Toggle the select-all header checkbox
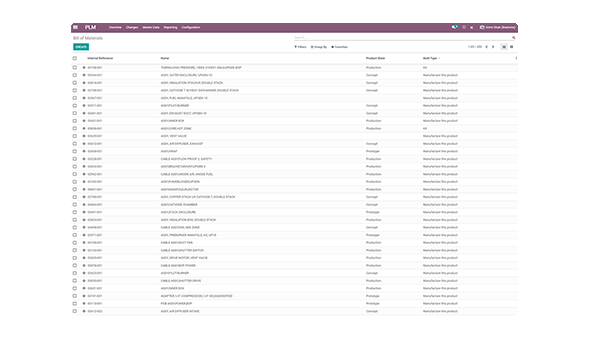Image resolution: width=590 pixels, height=360 pixels. point(75,58)
